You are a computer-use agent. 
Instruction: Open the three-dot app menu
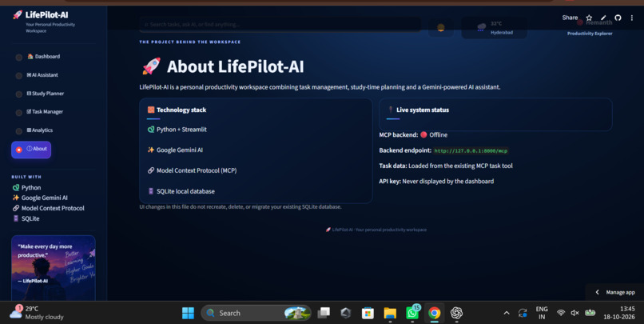[x=632, y=18]
